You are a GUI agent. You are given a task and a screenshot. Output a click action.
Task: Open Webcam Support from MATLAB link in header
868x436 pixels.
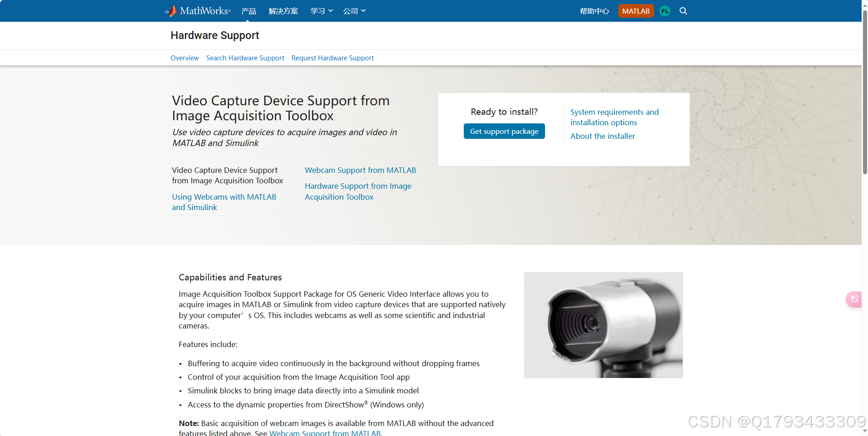pos(360,170)
